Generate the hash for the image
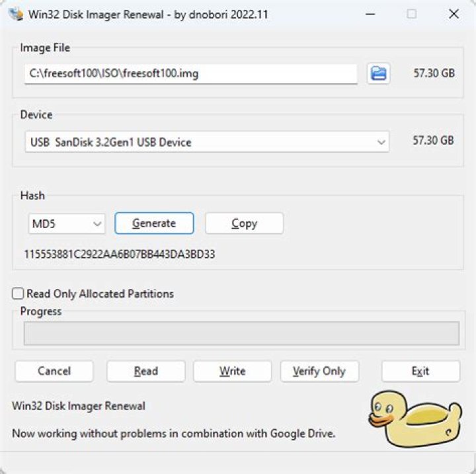This screenshot has width=476, height=474. pos(154,223)
